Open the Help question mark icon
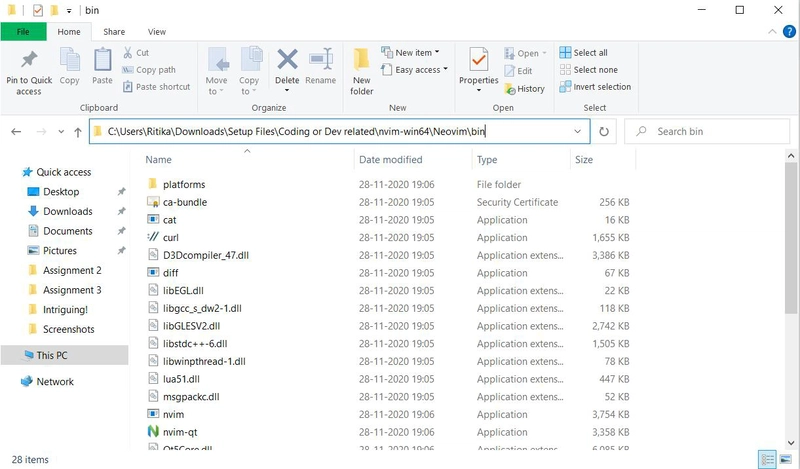Screen dimensions: 800x469 click(x=789, y=32)
